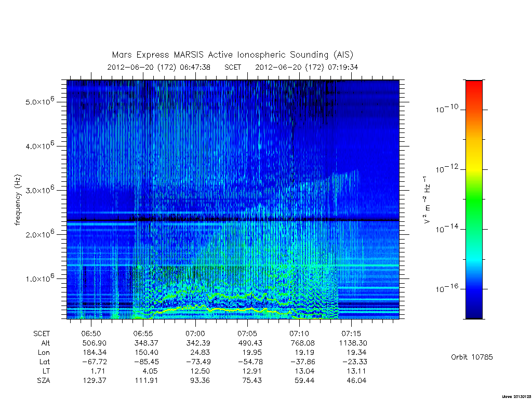Click the 3.0×10^6 frequency tick label
The width and height of the screenshot is (532, 399).
pyautogui.click(x=39, y=190)
